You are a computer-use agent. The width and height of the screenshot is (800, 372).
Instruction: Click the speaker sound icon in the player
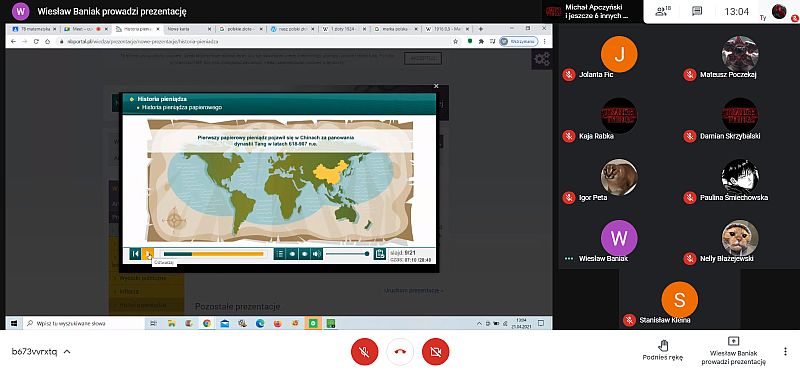click(317, 254)
